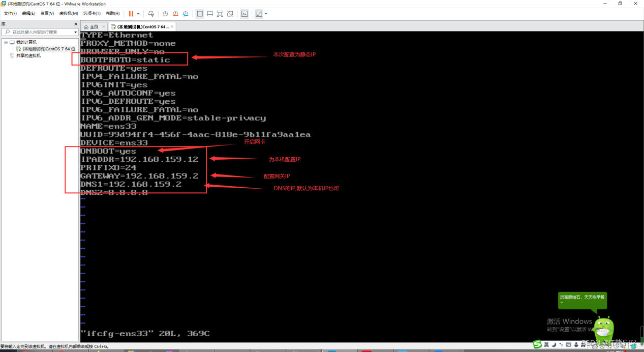Open the 选项卡(T) menu
Viewport: 644px width, 352px height.
tap(92, 14)
